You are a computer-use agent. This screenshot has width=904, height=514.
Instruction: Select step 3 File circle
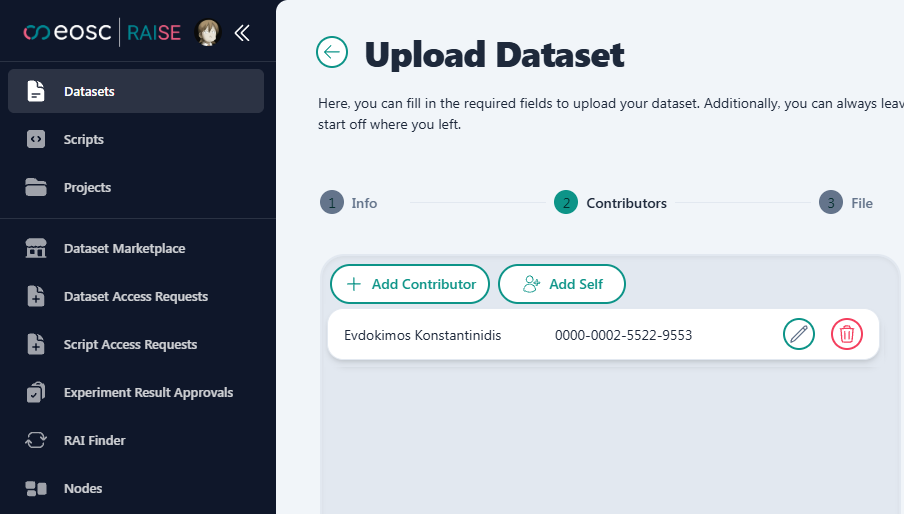click(831, 202)
